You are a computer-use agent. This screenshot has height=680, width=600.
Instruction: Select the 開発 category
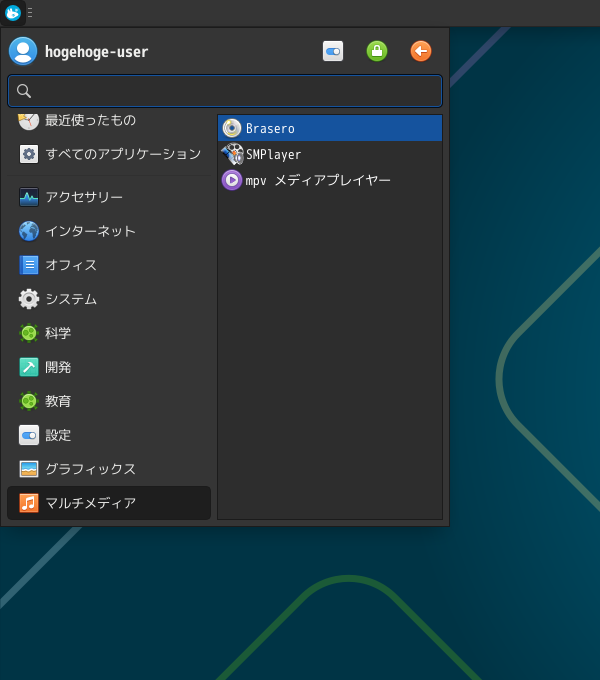(109, 367)
